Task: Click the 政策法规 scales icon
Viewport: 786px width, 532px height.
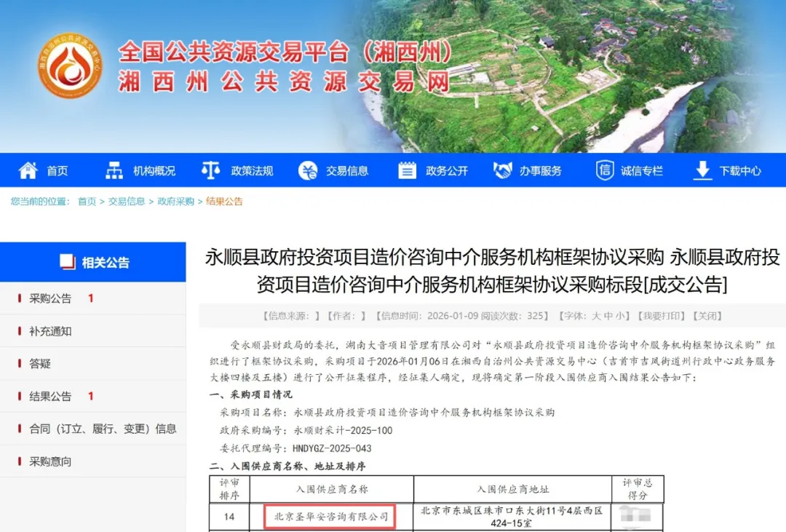Action: point(210,170)
